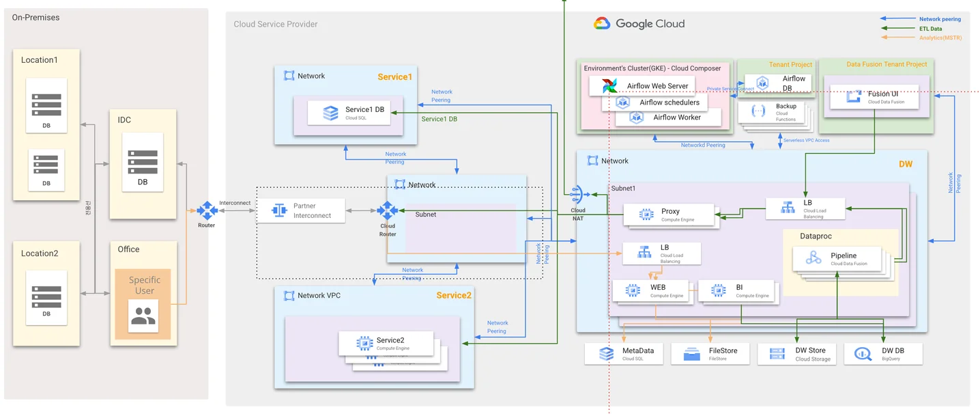Click the Airflow Worker node
The height and width of the screenshot is (414, 980).
pos(667,118)
